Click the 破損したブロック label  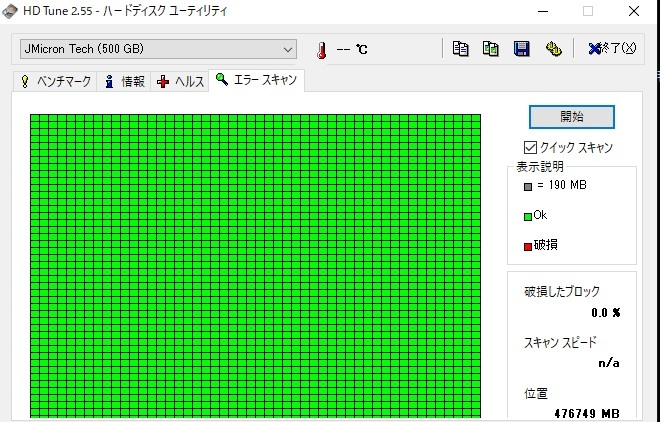pos(562,291)
